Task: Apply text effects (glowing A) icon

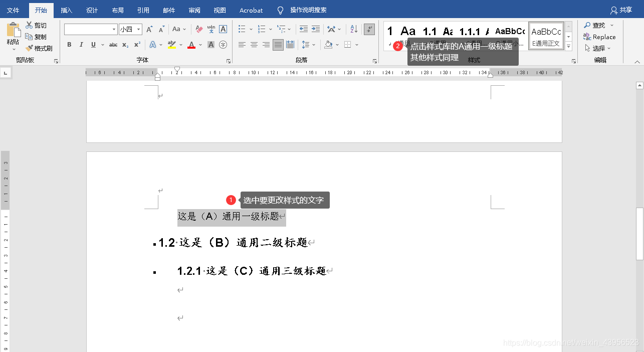Action: click(153, 45)
